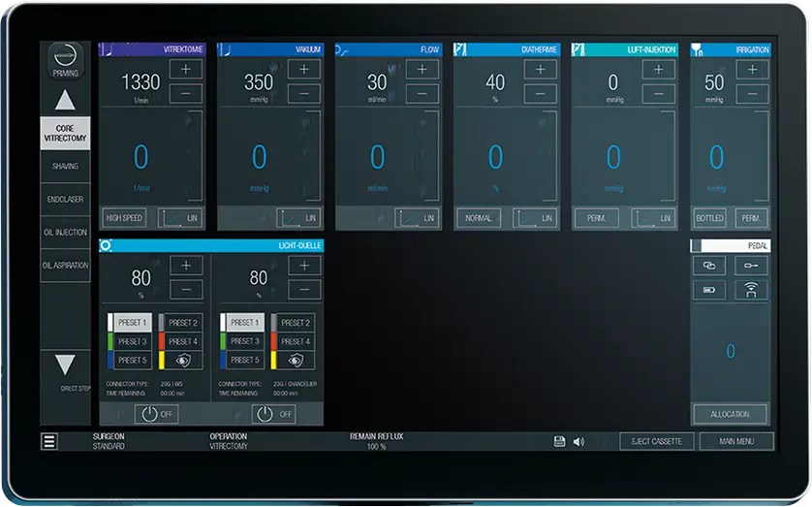
Task: Click the up arrow above Core Vitrectomy
Action: point(65,100)
